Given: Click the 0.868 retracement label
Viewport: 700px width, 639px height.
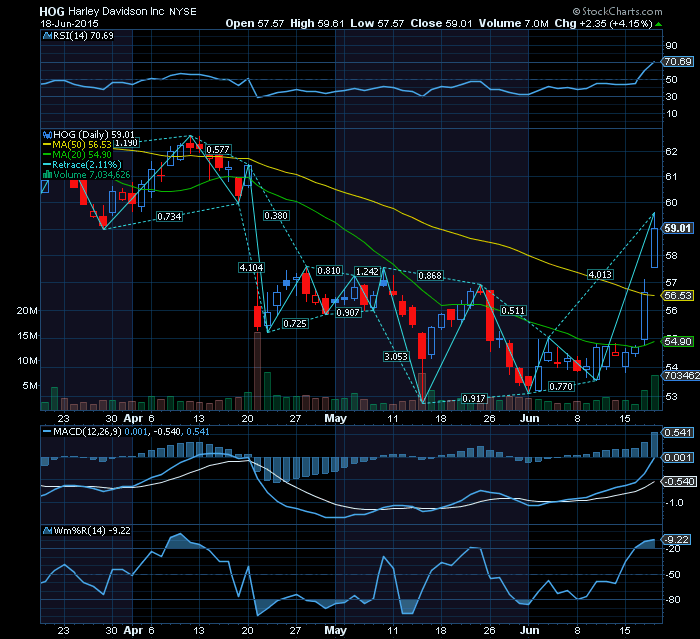Looking at the screenshot, I should (x=430, y=276).
